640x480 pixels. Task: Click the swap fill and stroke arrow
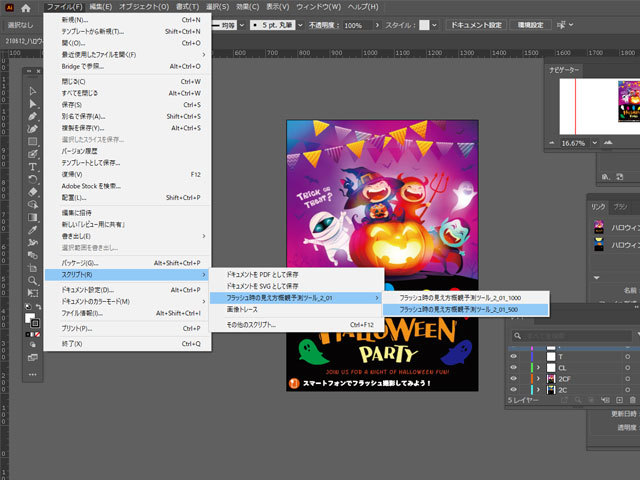(38, 307)
